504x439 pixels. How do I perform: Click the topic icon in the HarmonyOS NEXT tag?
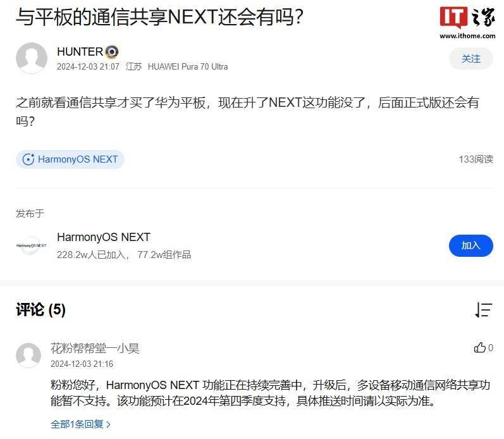pyautogui.click(x=28, y=159)
